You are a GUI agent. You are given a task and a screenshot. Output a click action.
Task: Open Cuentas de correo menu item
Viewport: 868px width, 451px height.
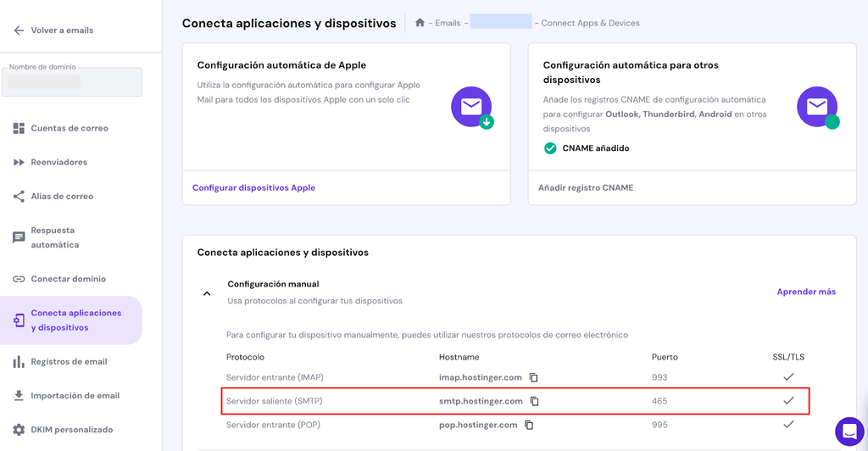(x=70, y=128)
